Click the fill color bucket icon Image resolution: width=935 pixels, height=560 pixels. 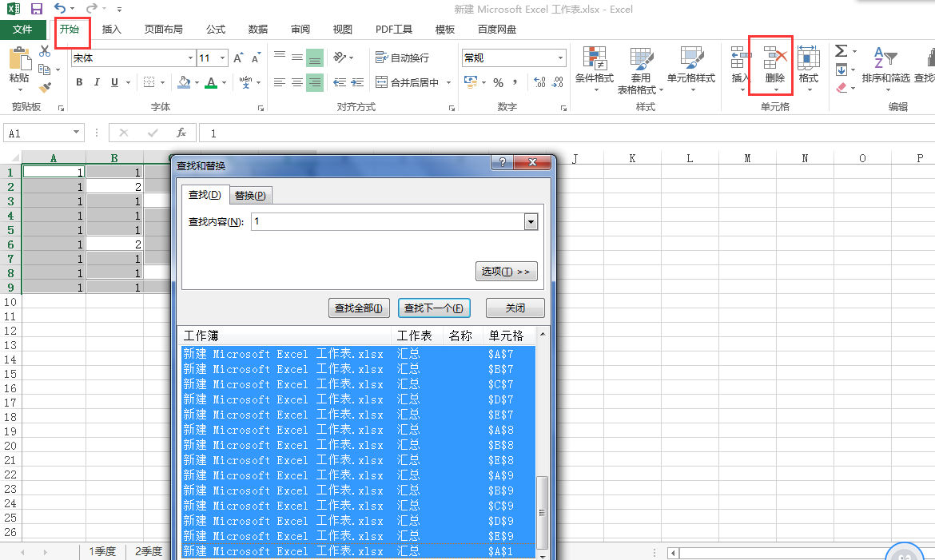tap(184, 82)
